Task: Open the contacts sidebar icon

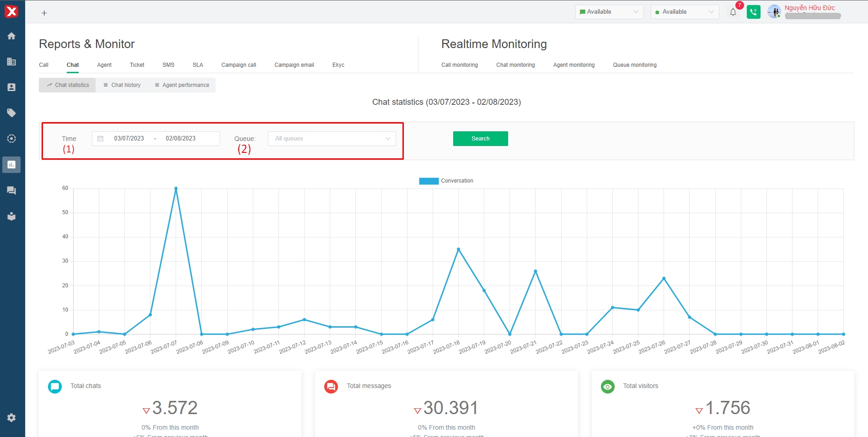Action: coord(11,87)
